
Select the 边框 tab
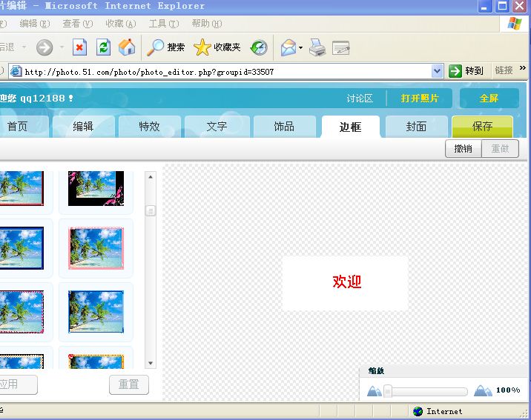coord(351,127)
